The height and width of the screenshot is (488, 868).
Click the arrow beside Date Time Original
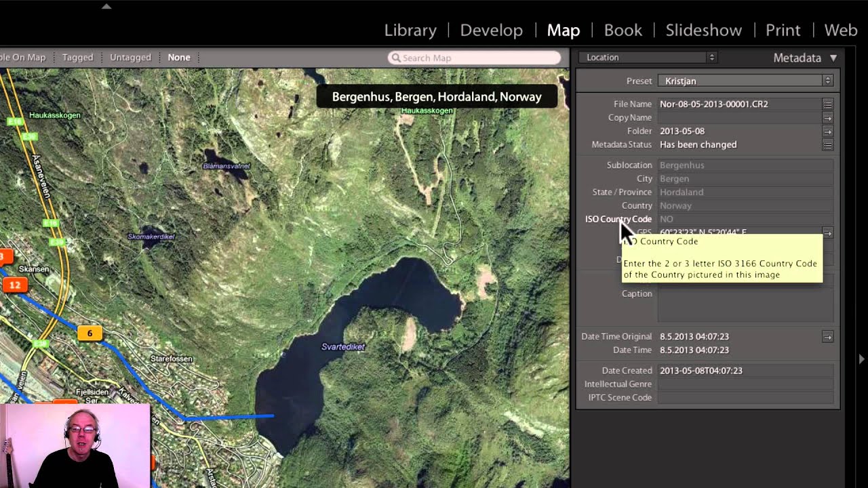click(x=827, y=337)
